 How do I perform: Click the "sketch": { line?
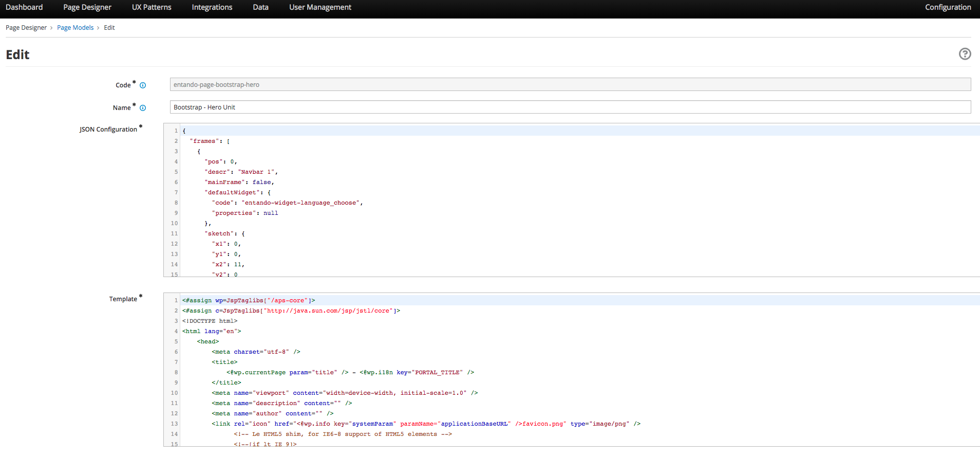[x=225, y=233]
